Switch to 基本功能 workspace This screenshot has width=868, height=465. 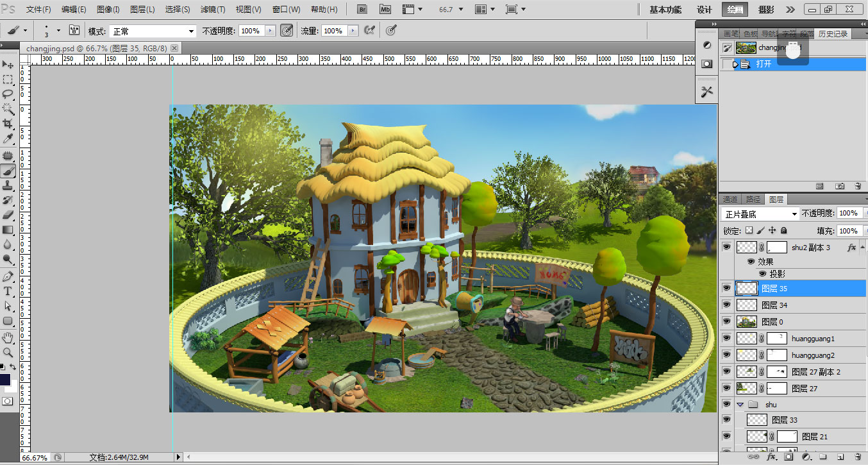pyautogui.click(x=666, y=10)
